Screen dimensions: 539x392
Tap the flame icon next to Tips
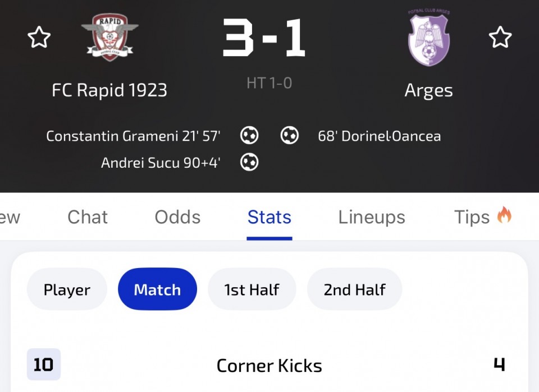[504, 215]
